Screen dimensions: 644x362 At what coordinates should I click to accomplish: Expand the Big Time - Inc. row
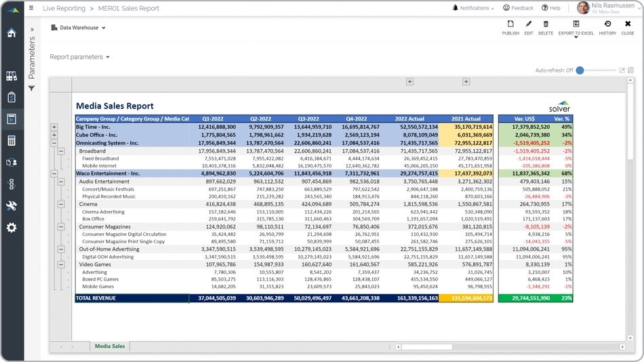[54, 127]
